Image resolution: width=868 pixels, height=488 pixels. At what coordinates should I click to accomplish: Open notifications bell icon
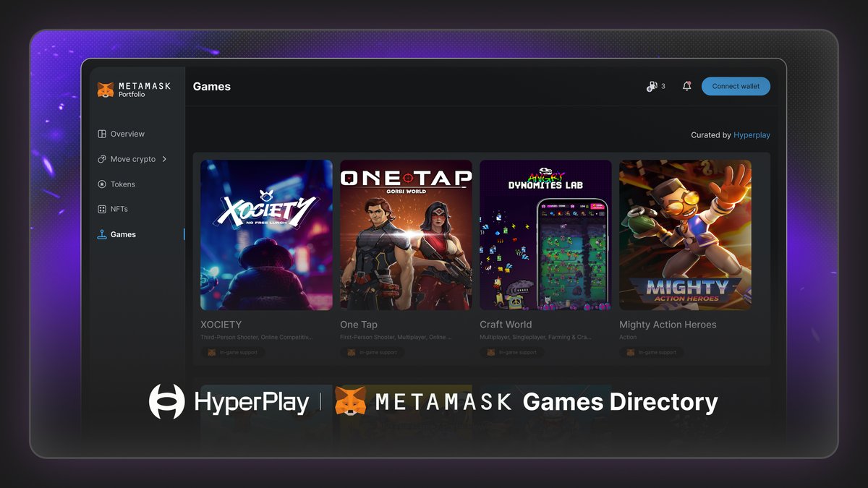point(686,86)
